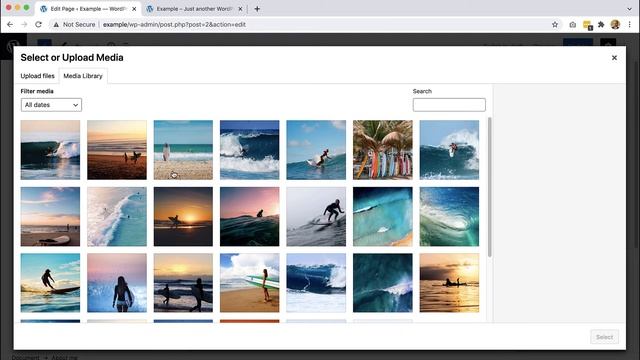Select the big blue wave with white foam
The width and height of the screenshot is (640, 360).
316,283
